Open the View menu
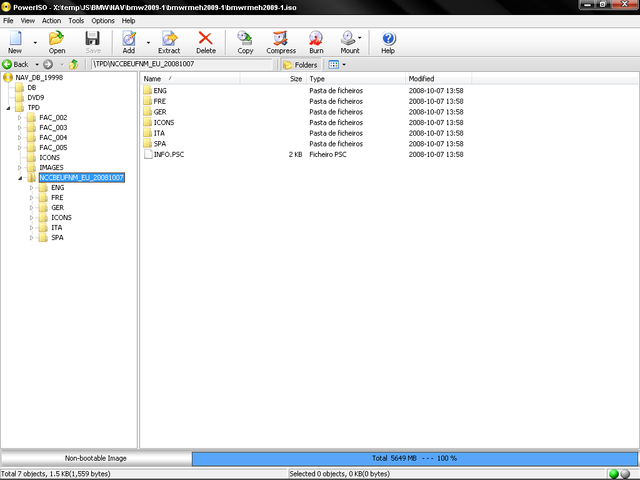The width and height of the screenshot is (640, 480). point(28,21)
